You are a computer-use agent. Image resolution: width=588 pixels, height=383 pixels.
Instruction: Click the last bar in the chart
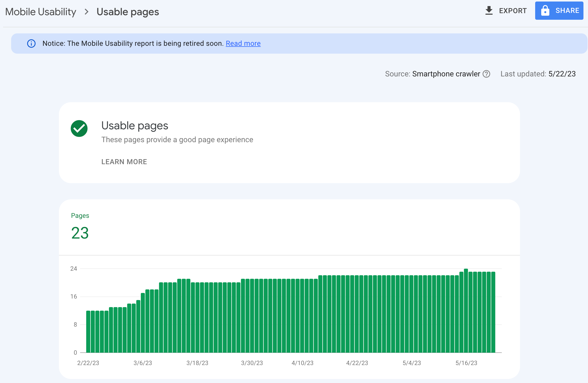pyautogui.click(x=493, y=312)
